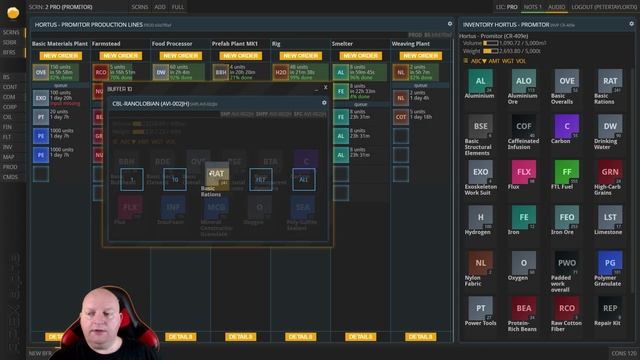Select the Exoskeleton Work Suit (EXO) item
Viewport: 640px width, 360px height.
coord(480,172)
